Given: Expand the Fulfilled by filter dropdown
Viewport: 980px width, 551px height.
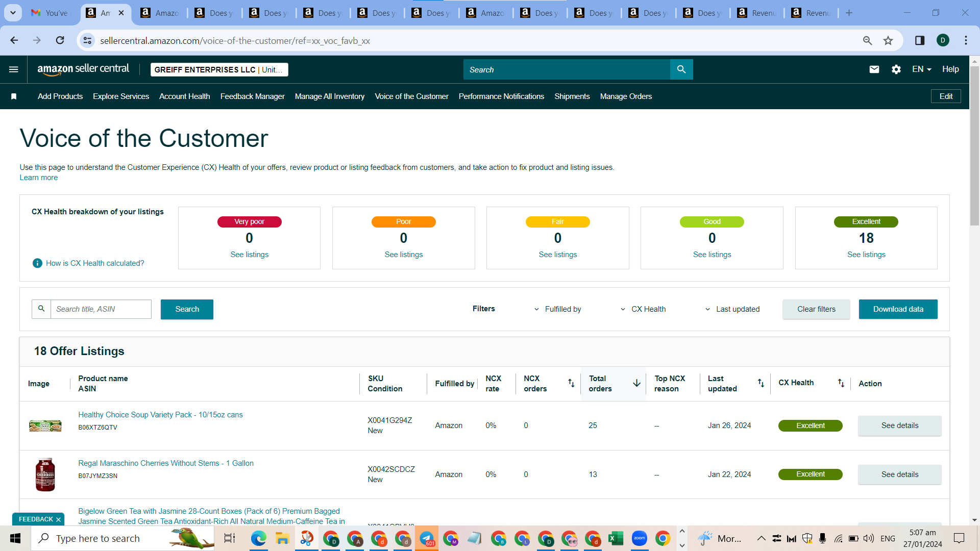Looking at the screenshot, I should pos(557,309).
